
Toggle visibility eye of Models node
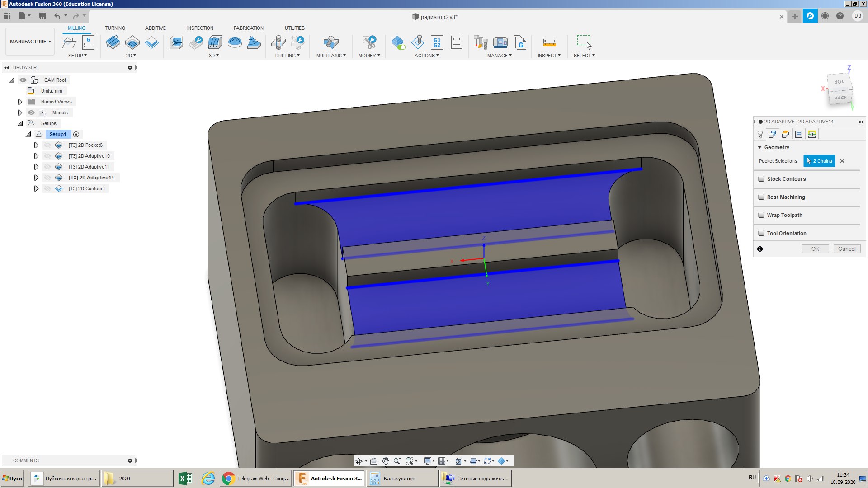pos(31,113)
